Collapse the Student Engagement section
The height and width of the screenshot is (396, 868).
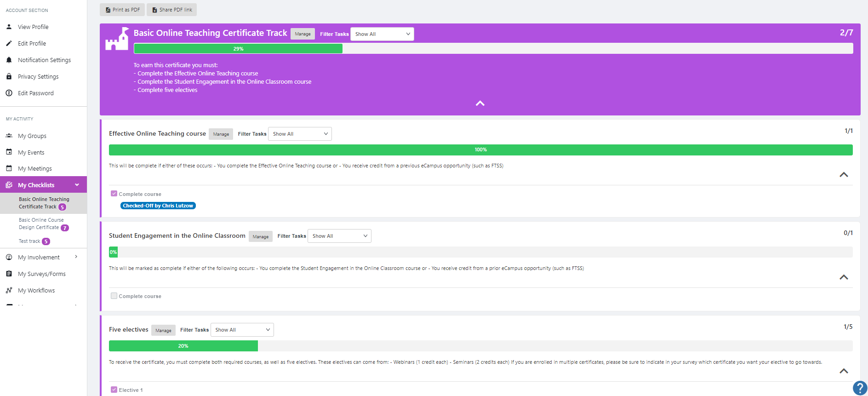(844, 277)
